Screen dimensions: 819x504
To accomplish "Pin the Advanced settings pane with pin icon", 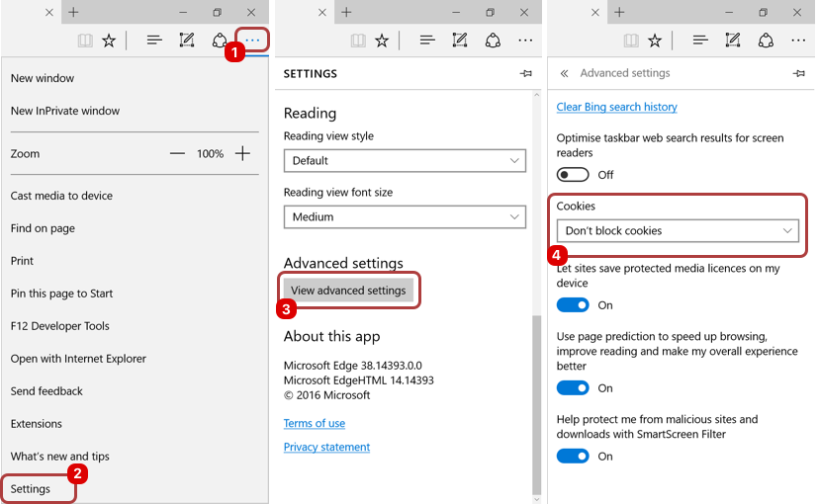I will (x=798, y=74).
